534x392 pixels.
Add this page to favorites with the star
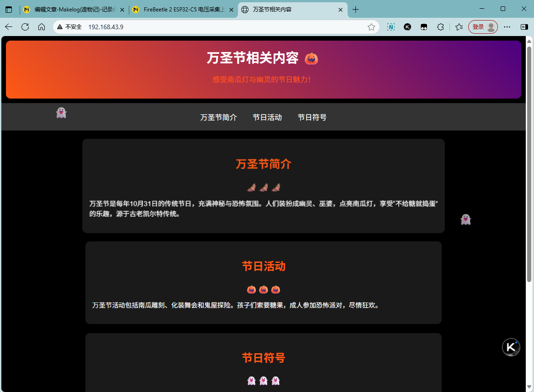point(371,27)
